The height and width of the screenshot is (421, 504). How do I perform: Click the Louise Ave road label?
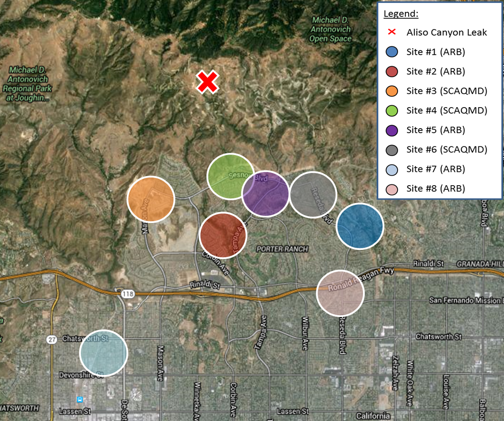coord(446,392)
